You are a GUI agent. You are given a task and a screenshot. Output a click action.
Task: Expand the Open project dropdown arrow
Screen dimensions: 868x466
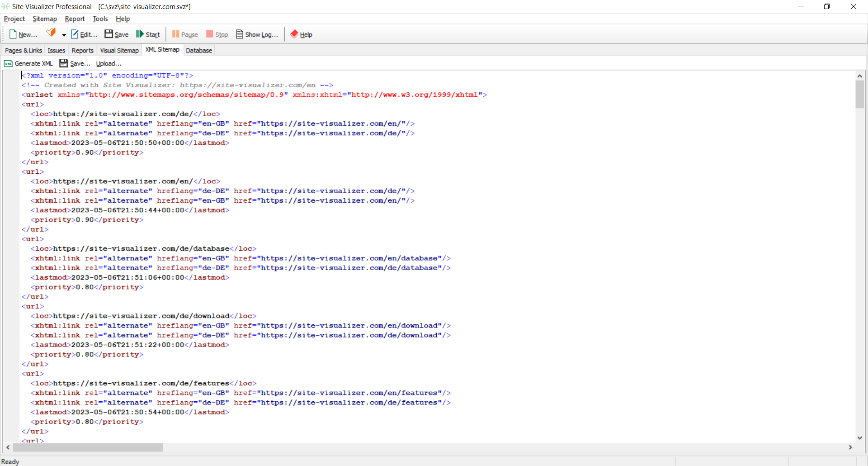pos(63,35)
